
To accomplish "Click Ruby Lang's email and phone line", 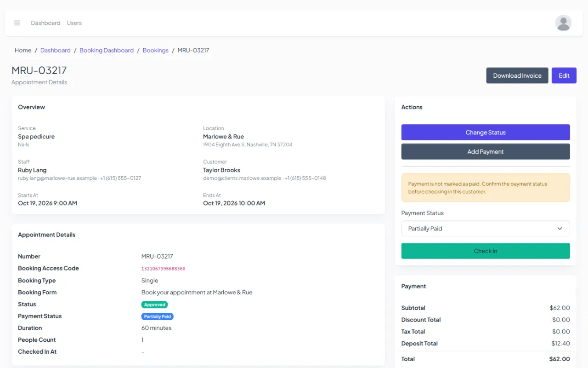I will click(79, 178).
